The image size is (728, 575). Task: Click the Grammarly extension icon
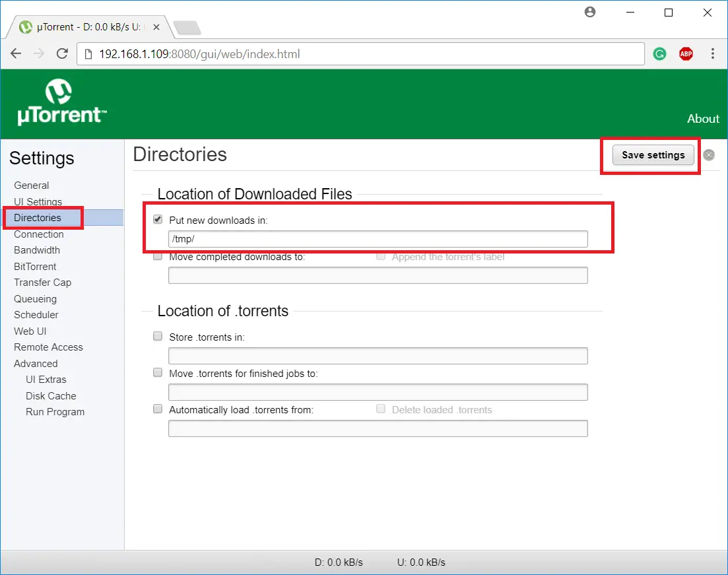[659, 54]
